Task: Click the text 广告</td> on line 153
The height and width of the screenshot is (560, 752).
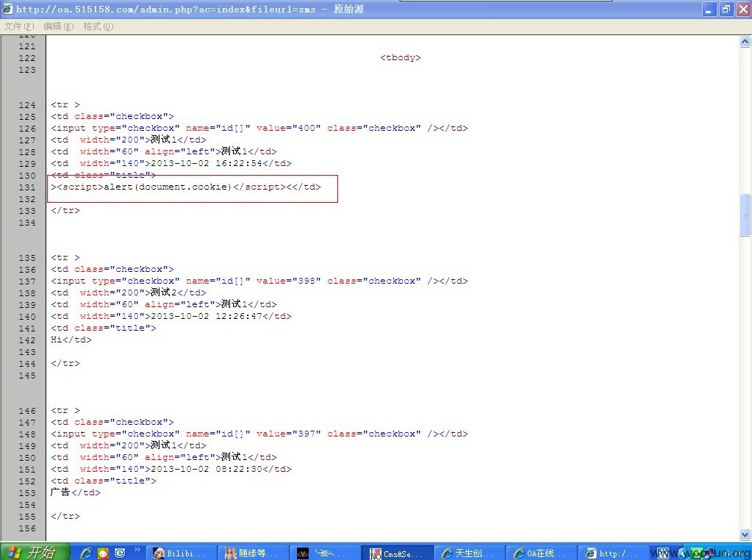Action: click(x=75, y=492)
